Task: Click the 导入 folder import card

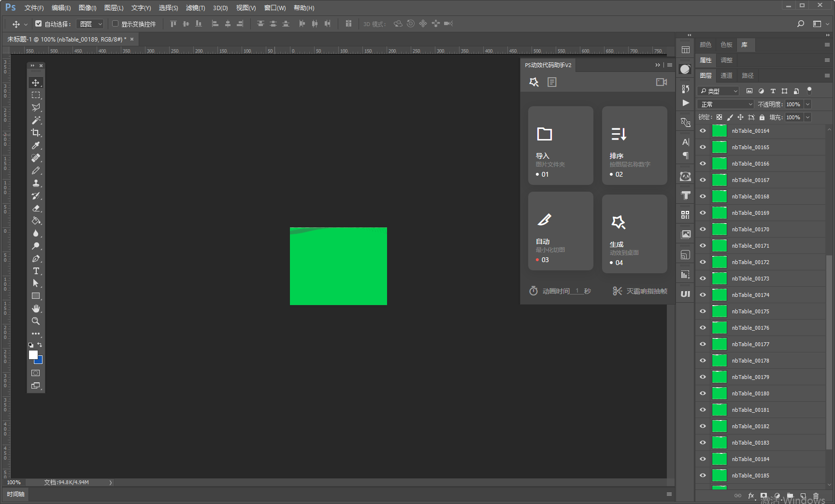Action: point(561,145)
